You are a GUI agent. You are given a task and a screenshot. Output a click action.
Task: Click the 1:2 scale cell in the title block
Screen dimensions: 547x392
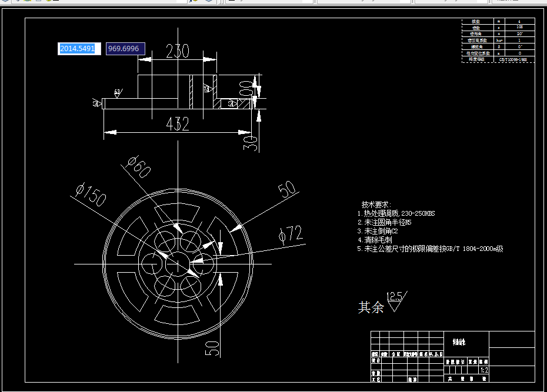[484, 370]
